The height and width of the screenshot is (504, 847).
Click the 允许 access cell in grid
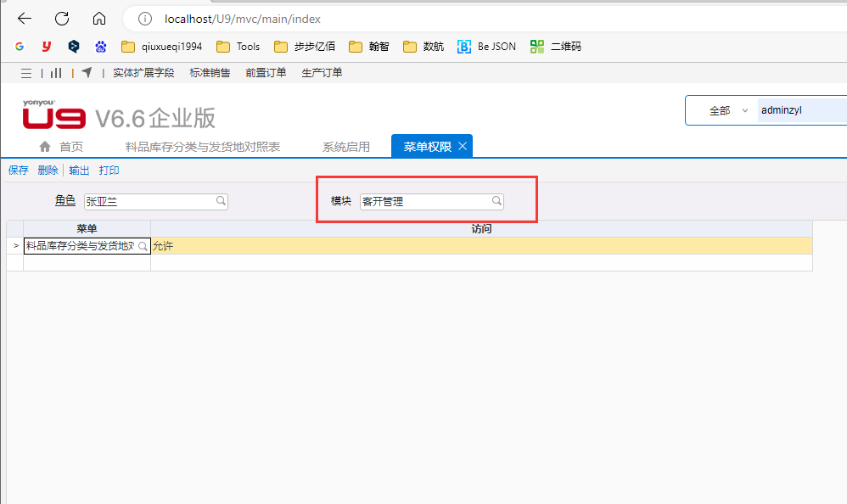click(x=480, y=246)
